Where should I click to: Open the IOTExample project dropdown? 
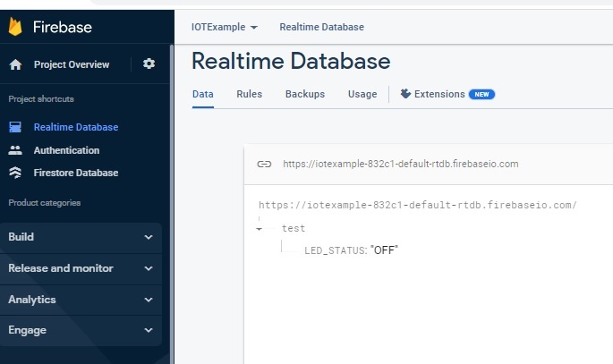point(225,27)
